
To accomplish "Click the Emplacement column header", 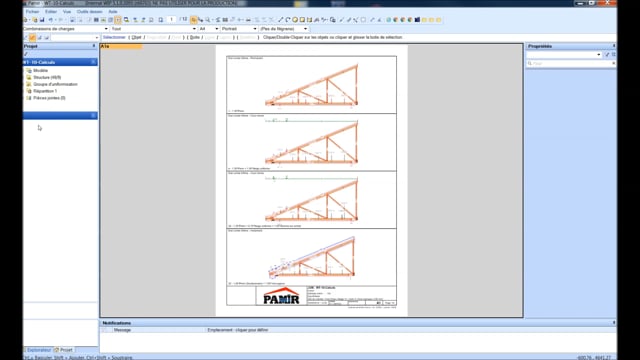I will point(238,330).
